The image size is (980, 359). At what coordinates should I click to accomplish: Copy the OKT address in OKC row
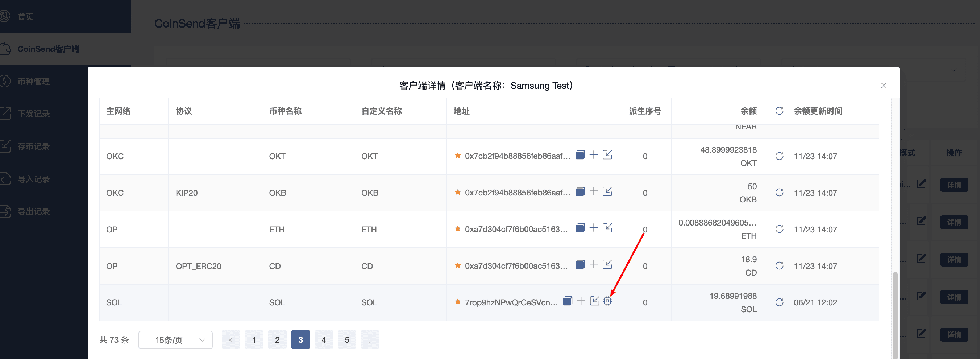click(x=580, y=155)
